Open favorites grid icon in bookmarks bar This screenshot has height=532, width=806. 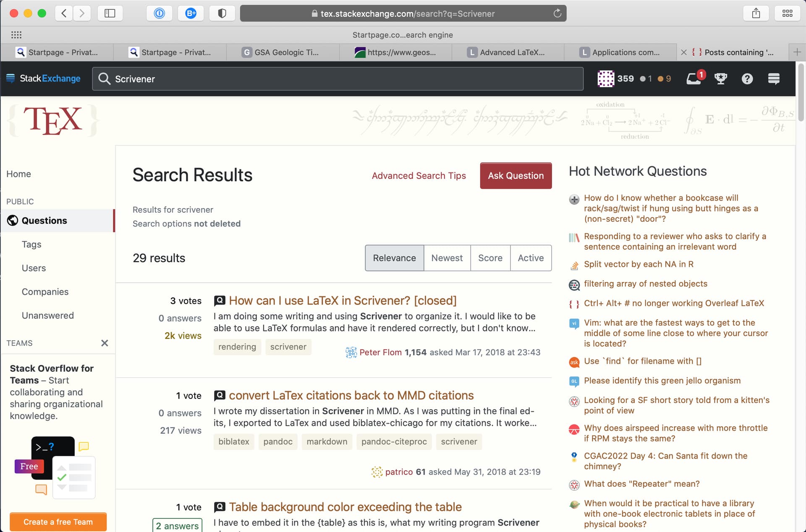[16, 35]
